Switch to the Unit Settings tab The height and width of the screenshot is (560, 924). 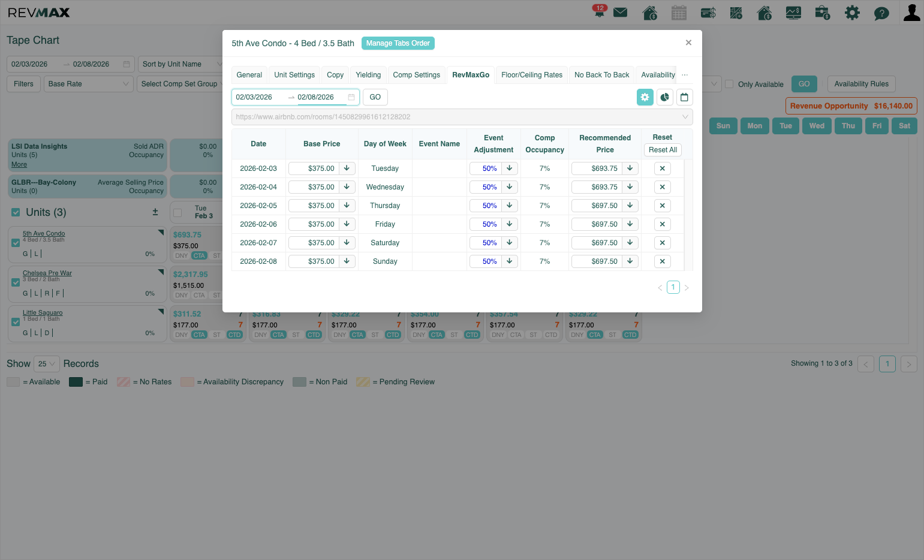[294, 75]
